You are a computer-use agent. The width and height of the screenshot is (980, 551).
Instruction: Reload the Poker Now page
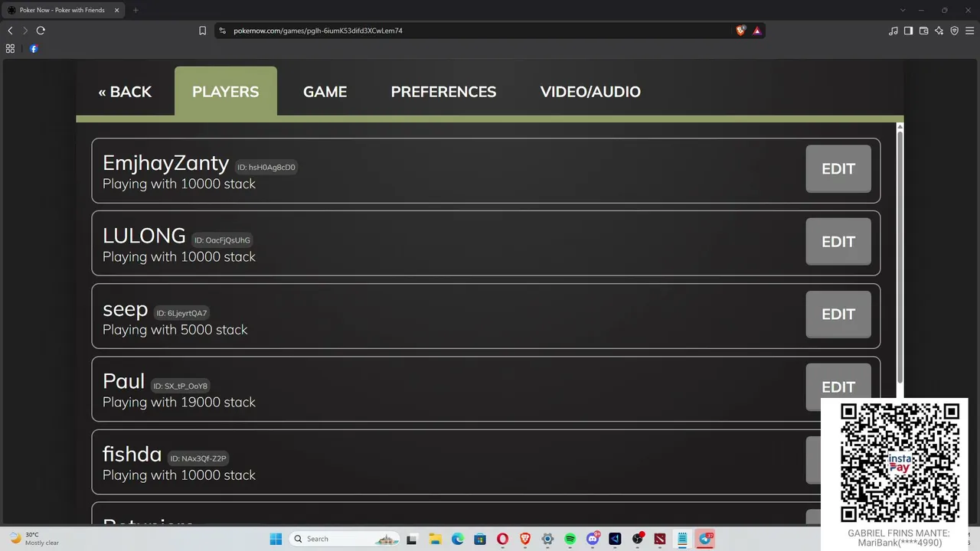[x=41, y=31]
